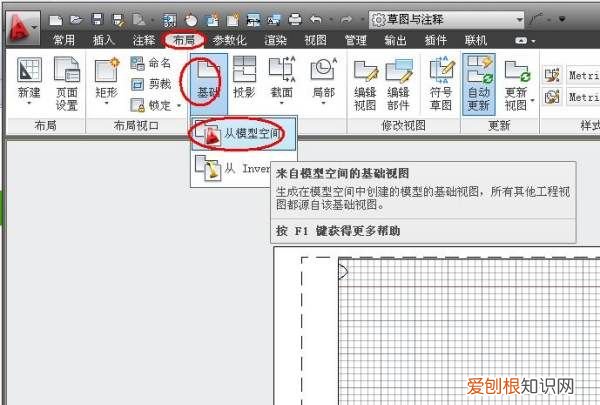Open the 插件 ribbon tab
The image size is (600, 405).
(x=436, y=40)
